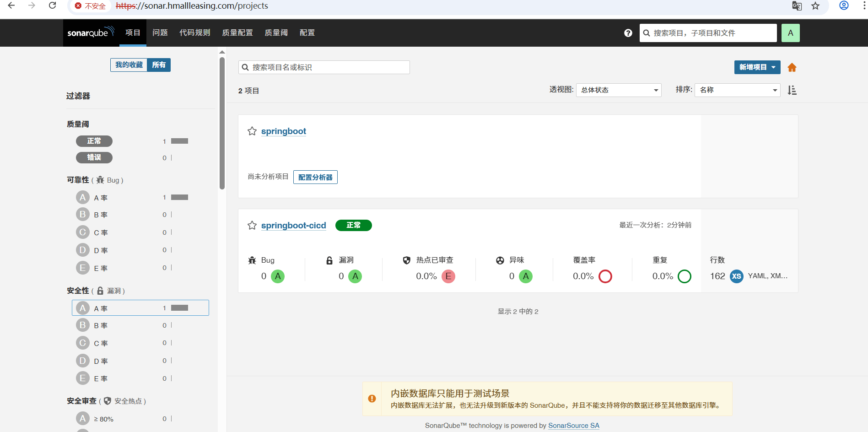The width and height of the screenshot is (868, 432).
Task: Go to the 代码规则 menu tab
Action: click(x=194, y=33)
